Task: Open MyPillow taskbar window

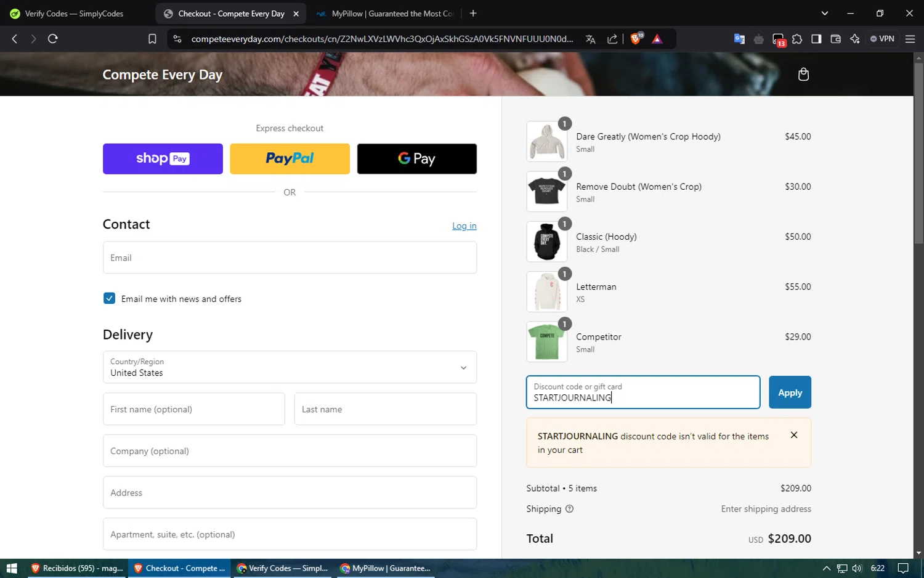Action: click(386, 568)
